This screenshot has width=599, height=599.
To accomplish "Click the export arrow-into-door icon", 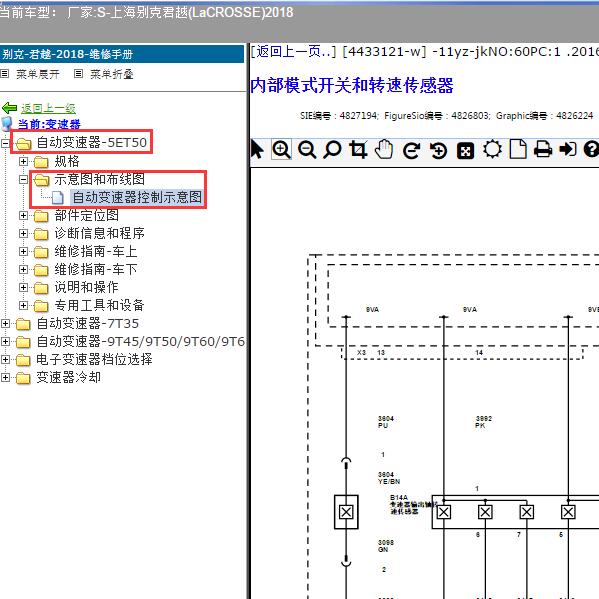I will point(568,149).
